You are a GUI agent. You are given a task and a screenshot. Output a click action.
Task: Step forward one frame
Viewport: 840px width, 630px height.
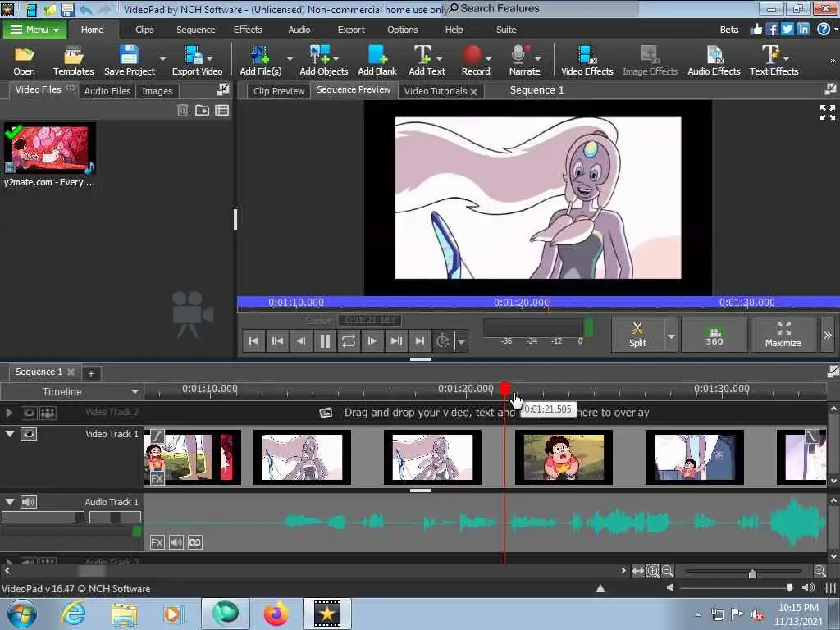[372, 340]
